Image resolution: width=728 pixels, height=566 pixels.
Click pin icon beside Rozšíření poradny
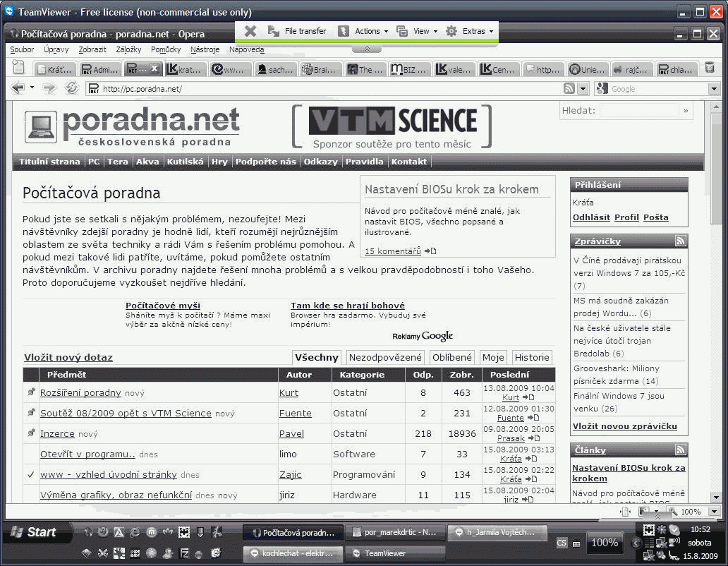pyautogui.click(x=31, y=392)
